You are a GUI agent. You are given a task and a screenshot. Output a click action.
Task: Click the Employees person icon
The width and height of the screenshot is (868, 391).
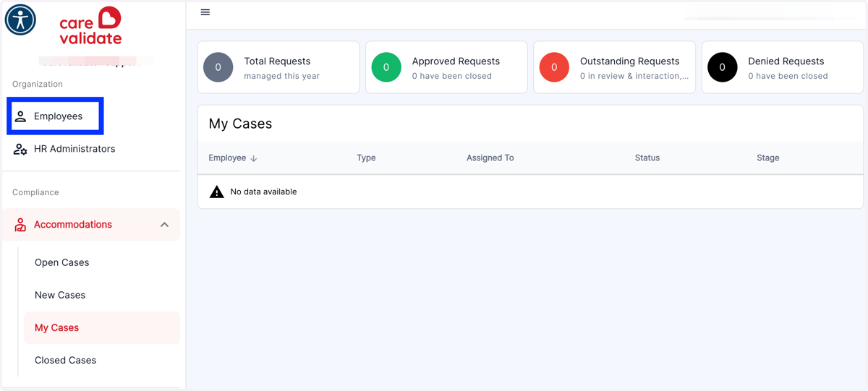point(20,116)
